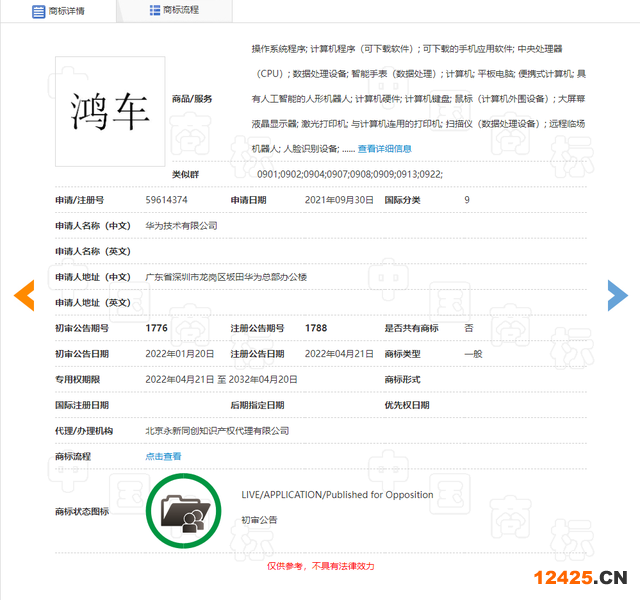This screenshot has width=640, height=600.
Task: Click the 商标状态图标 label
Action: pyautogui.click(x=82, y=511)
